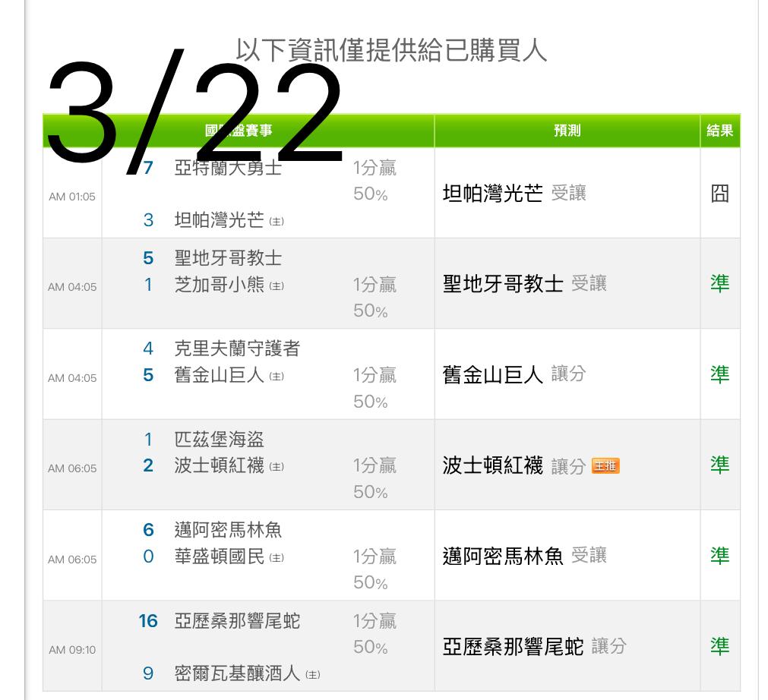Click the AM 09:10 game time
The width and height of the screenshot is (768, 700).
click(72, 650)
